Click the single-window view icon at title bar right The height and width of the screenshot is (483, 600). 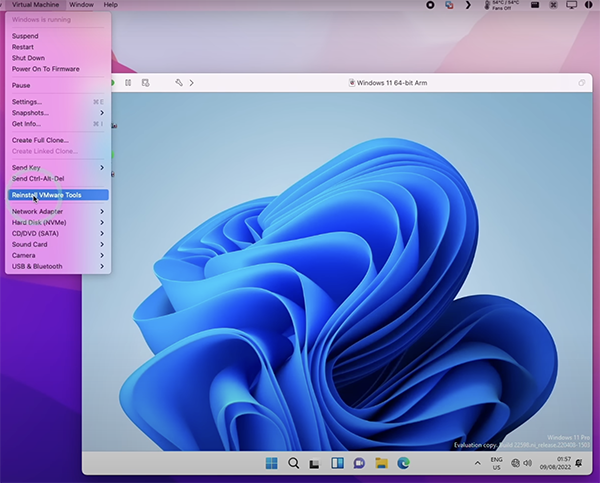pyautogui.click(x=582, y=83)
